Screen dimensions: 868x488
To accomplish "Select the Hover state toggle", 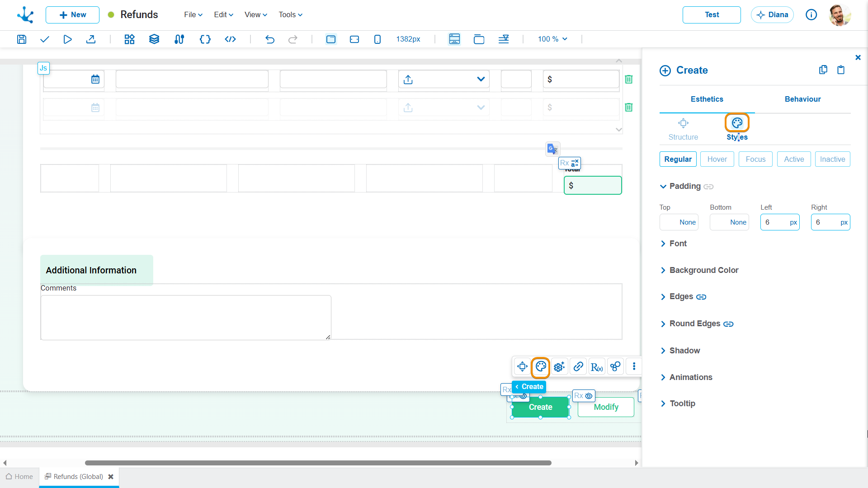I will (717, 159).
